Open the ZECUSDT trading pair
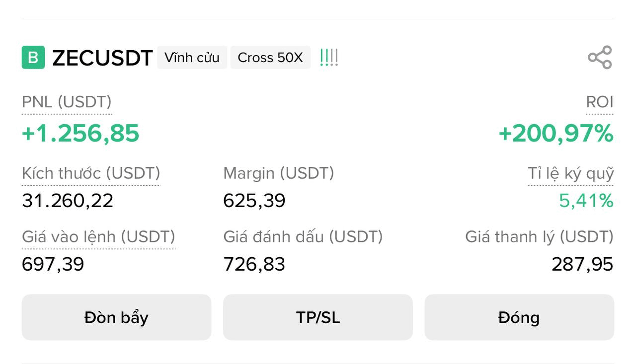This screenshot has width=636, height=364. pos(102,58)
